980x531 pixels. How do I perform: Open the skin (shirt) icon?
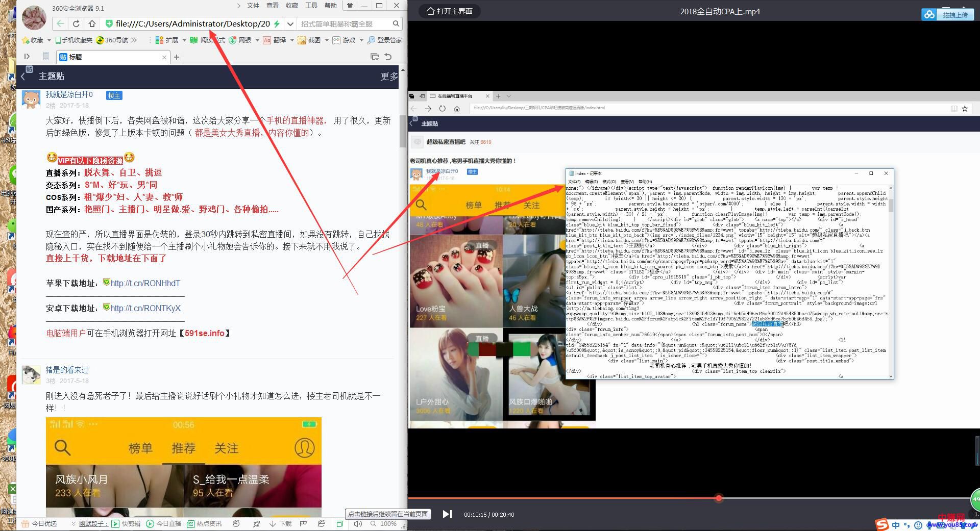[x=350, y=6]
